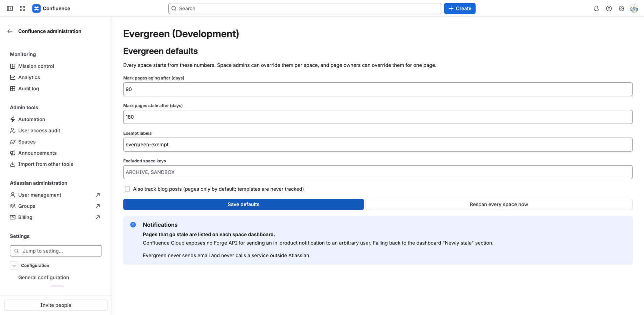Screen dimensions: 644x315
Task: Open Announcements page
Action: [x=37, y=153]
